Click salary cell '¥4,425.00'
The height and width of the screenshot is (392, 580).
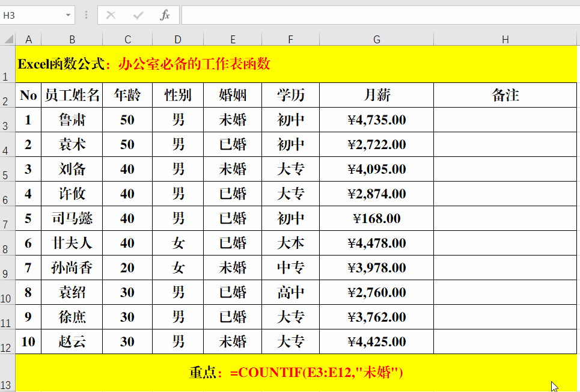(377, 341)
